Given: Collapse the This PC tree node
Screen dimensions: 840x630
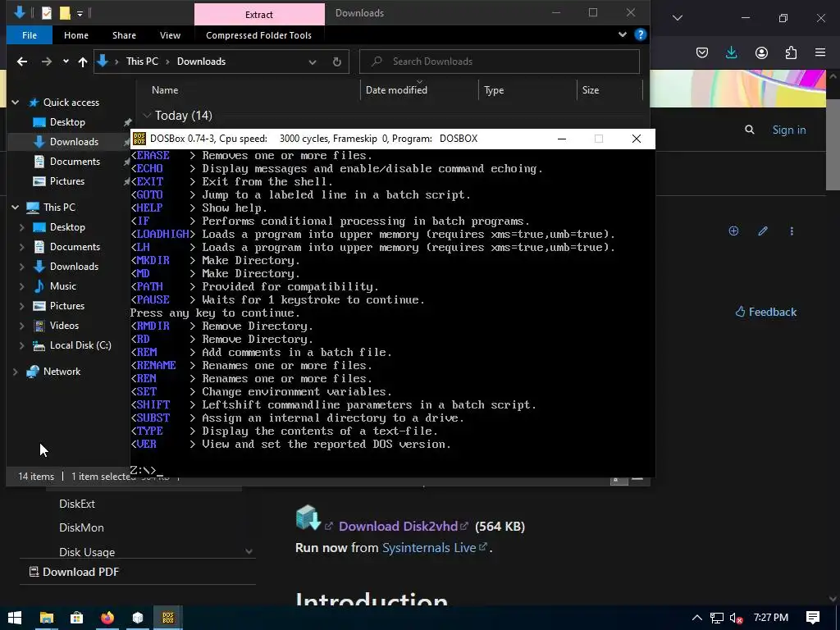Looking at the screenshot, I should (x=15, y=208).
